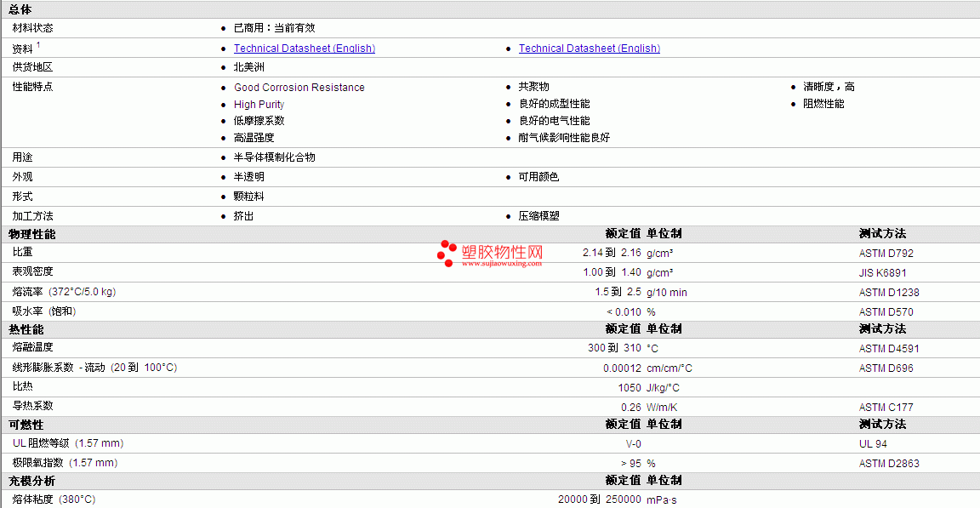
Task: Click the 极限氧指数 (1.57 mm) label
Action: click(65, 462)
